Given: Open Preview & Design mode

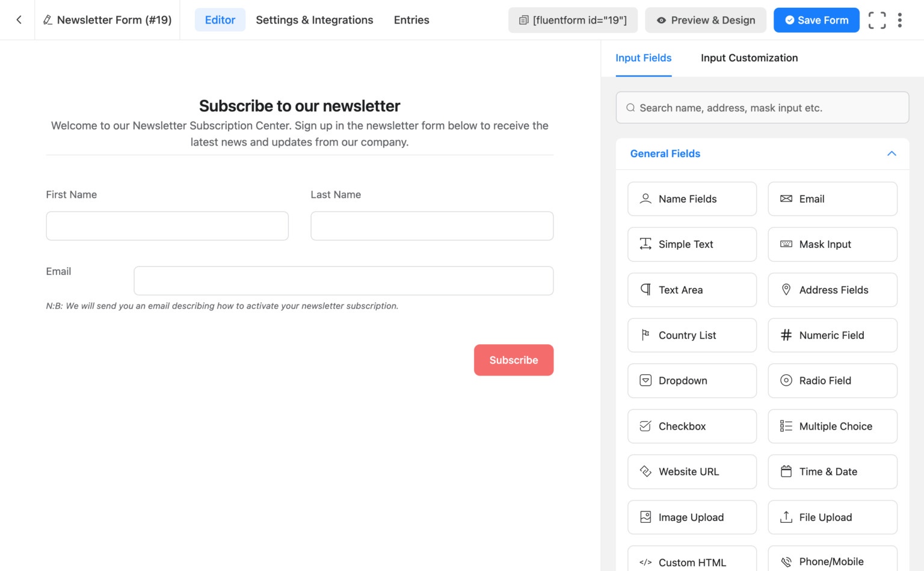Looking at the screenshot, I should coord(705,20).
